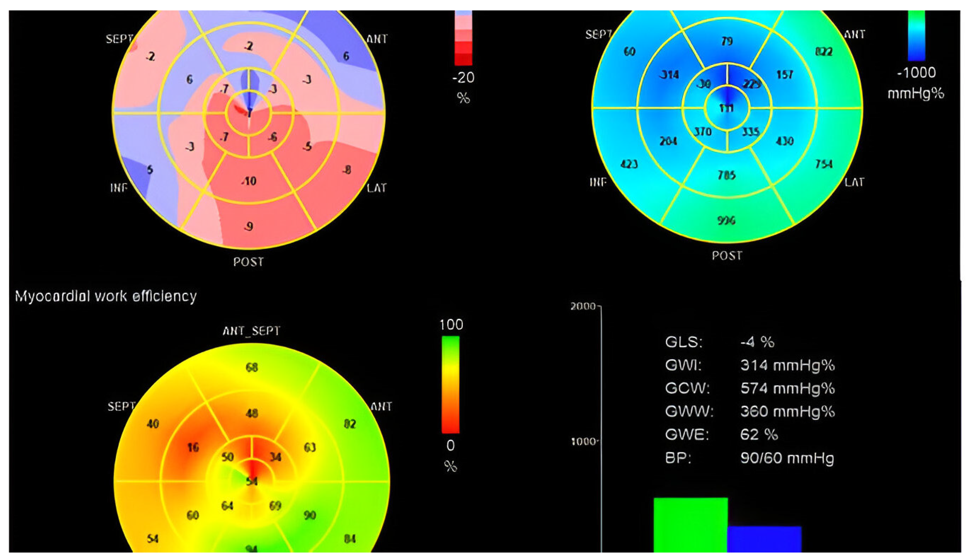Click the 996 posterior segment in work index plot
Screen dimensions: 966x560
coord(726,220)
